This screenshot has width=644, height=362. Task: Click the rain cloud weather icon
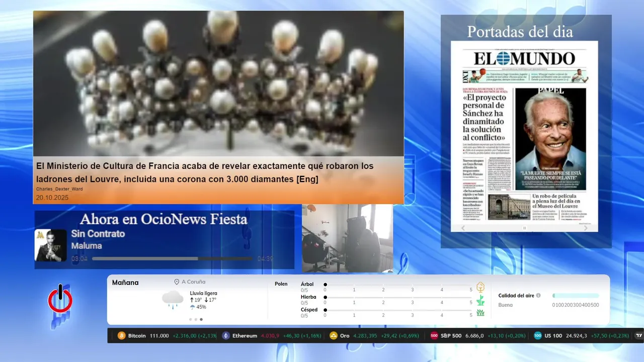pyautogui.click(x=173, y=299)
